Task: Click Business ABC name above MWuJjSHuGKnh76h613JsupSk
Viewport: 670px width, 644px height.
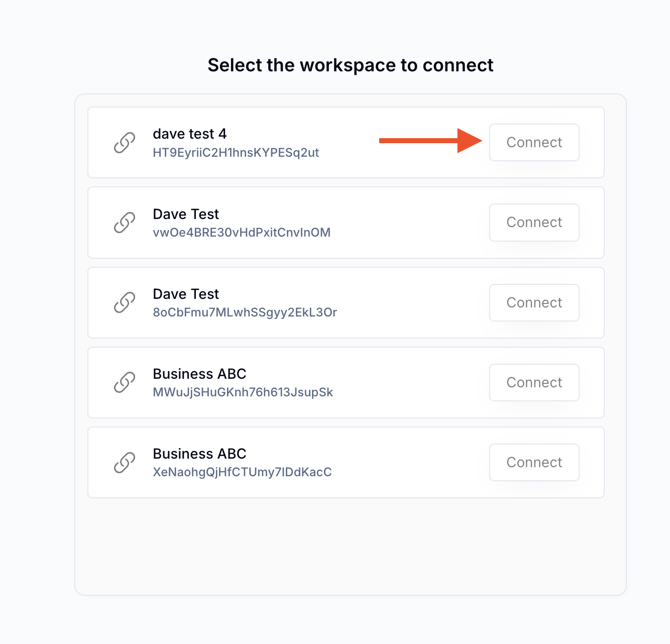Action: tap(199, 374)
